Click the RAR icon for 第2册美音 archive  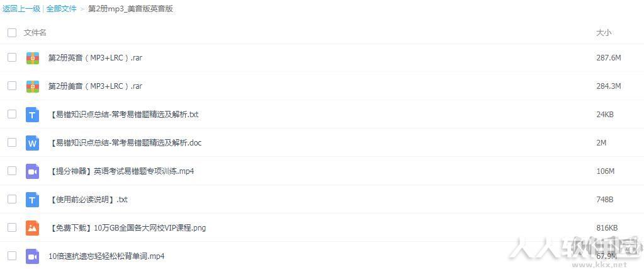(x=33, y=86)
